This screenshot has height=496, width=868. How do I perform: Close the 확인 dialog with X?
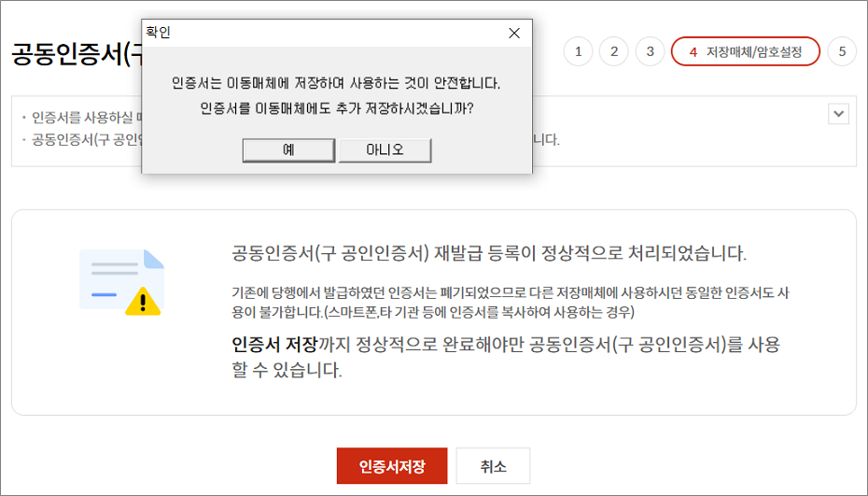(514, 34)
